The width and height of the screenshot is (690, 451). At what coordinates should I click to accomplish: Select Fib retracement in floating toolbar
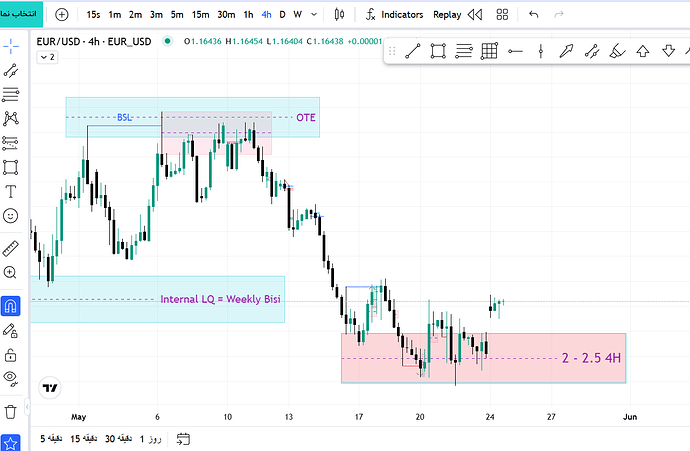[463, 51]
